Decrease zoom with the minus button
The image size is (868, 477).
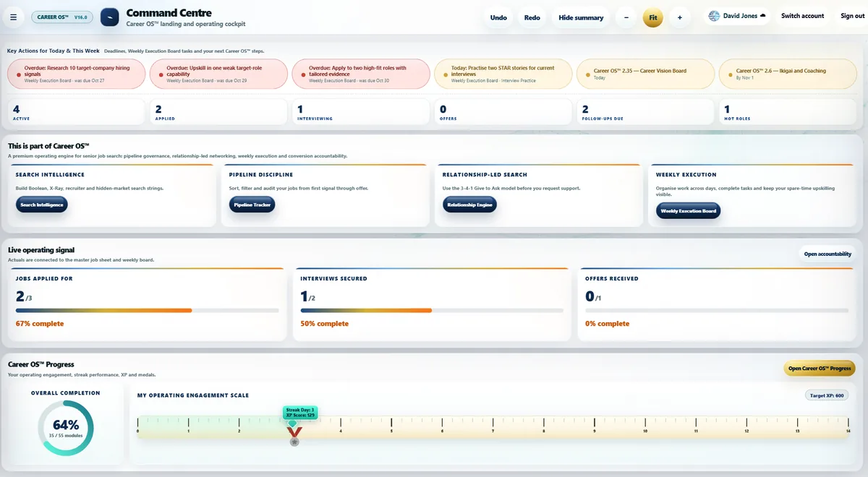(x=626, y=17)
